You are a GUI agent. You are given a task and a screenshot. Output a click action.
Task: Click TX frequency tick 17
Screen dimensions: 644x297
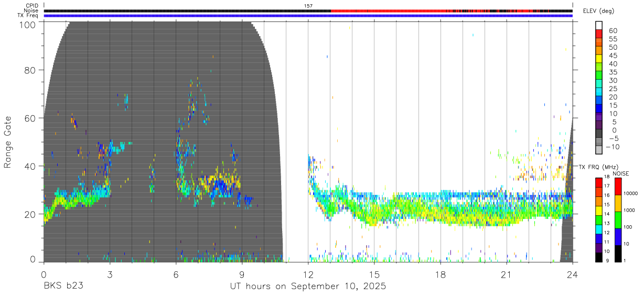[607, 186]
